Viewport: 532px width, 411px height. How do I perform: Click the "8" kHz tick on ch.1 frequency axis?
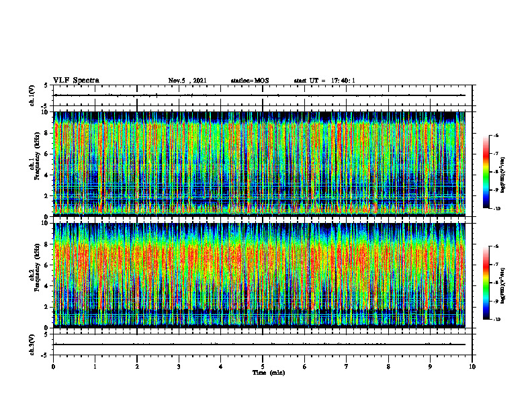(x=46, y=133)
